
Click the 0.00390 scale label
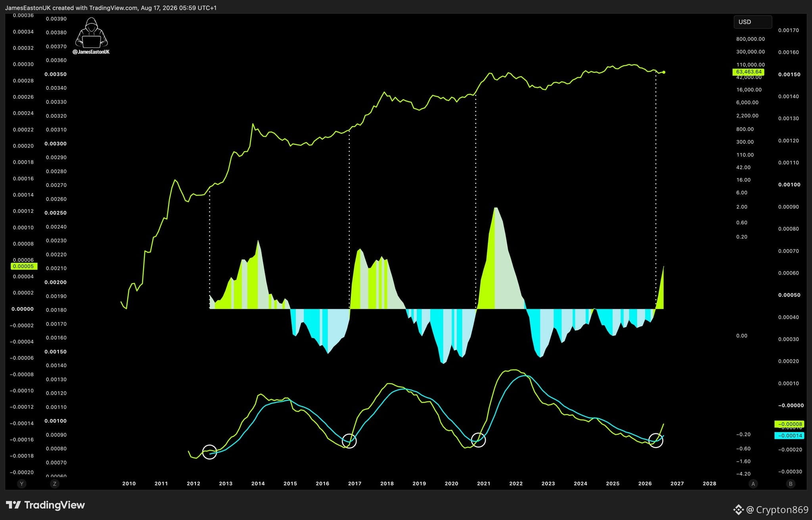[56, 19]
